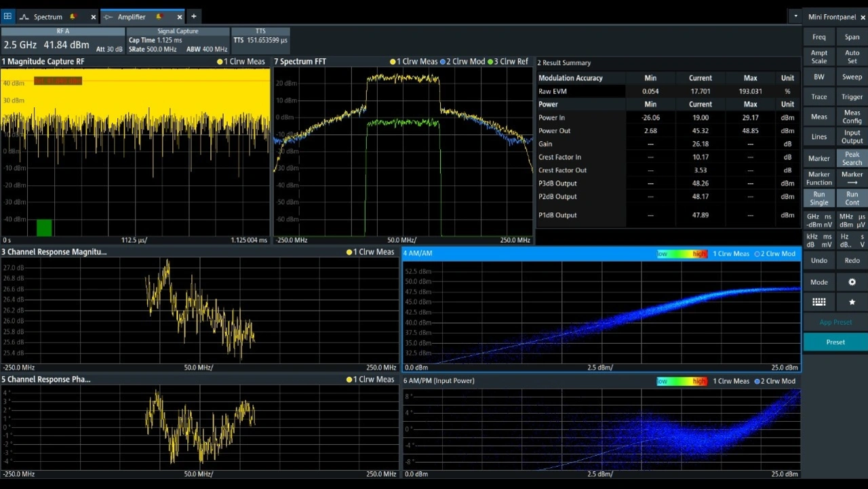Image resolution: width=868 pixels, height=489 pixels.
Task: Toggle Run Cont continuous sweep
Action: [852, 198]
